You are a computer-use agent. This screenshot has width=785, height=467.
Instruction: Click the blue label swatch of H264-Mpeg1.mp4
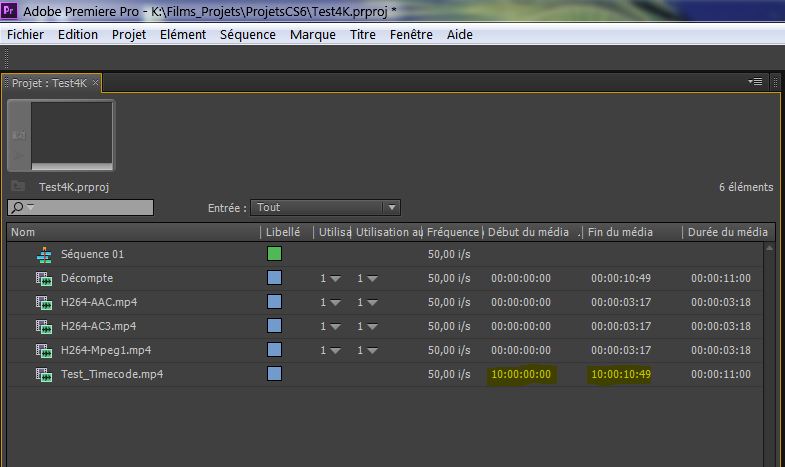pyautogui.click(x=274, y=350)
